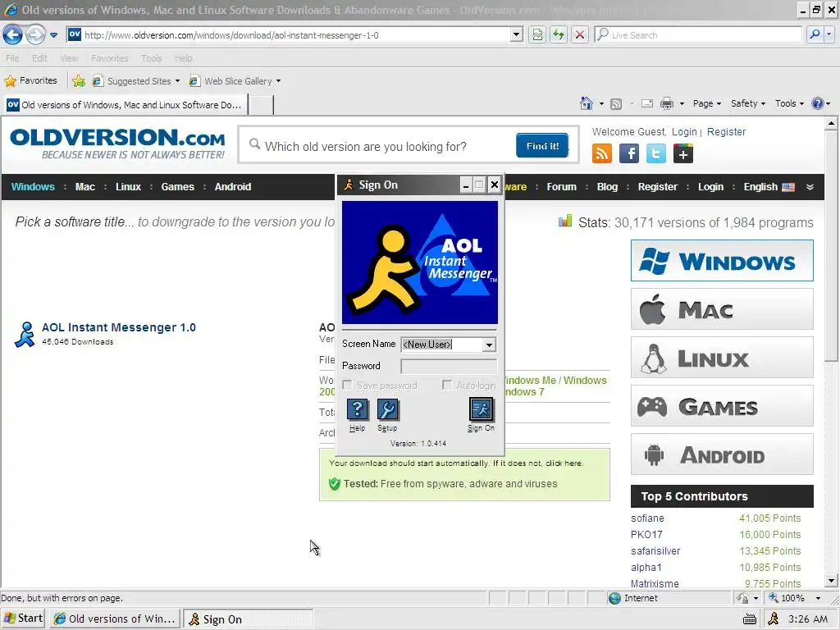Click the Compatibility View icon

click(x=537, y=34)
